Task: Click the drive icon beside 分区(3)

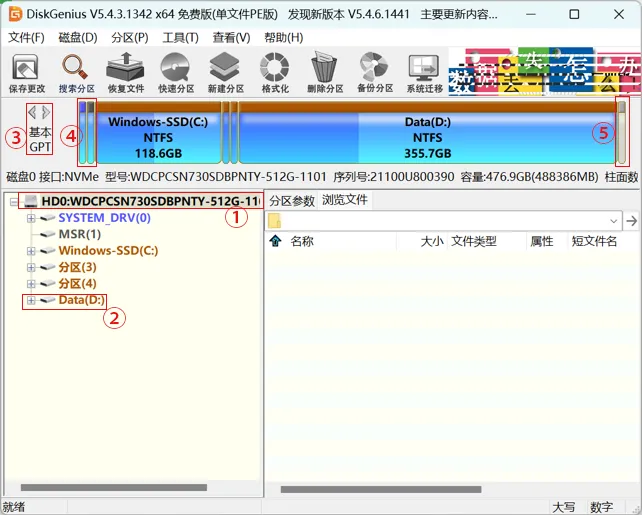Action: 48,267
